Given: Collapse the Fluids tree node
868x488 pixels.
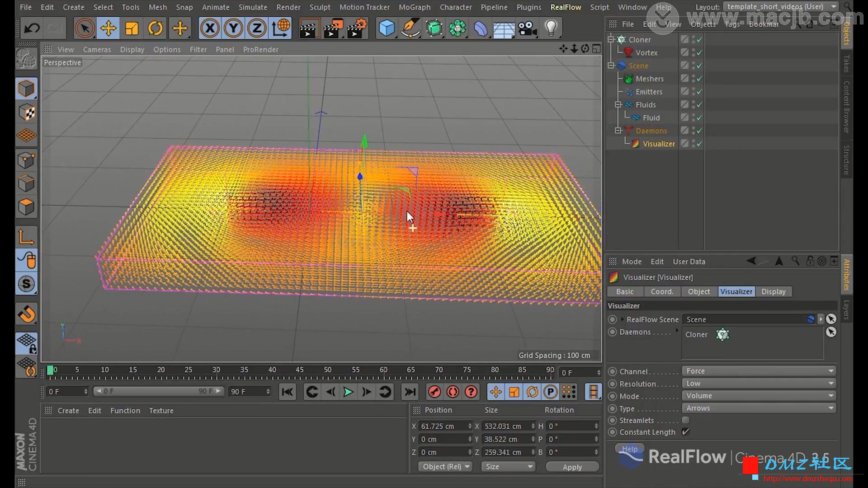Looking at the screenshot, I should [618, 104].
